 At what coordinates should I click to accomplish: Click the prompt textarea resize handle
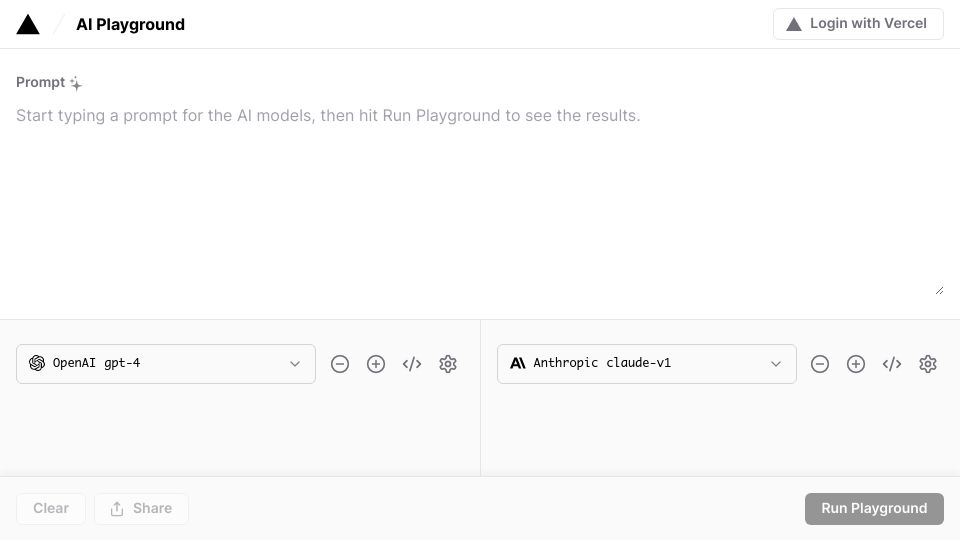939,290
